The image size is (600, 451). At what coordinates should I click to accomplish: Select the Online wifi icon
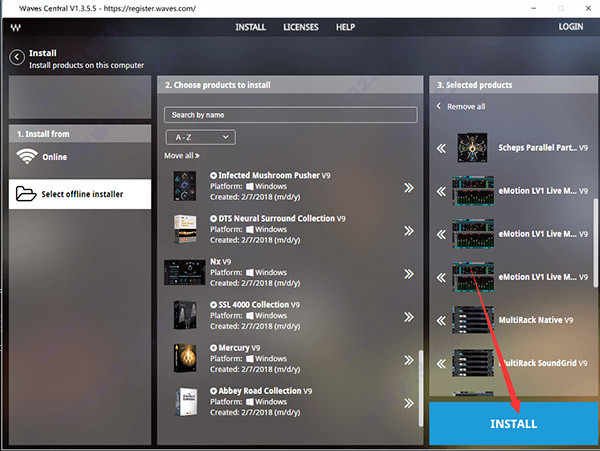(x=27, y=156)
